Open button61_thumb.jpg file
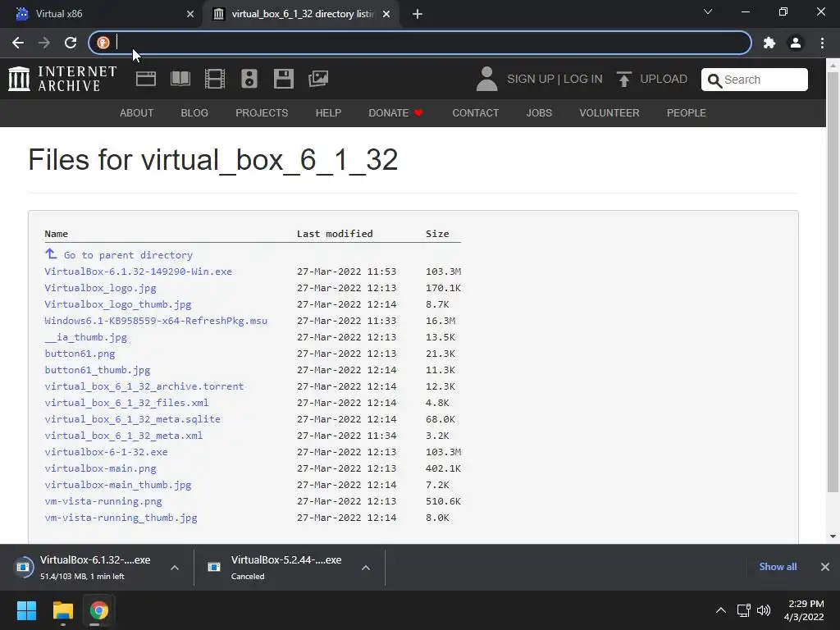The height and width of the screenshot is (630, 840). [x=98, y=370]
